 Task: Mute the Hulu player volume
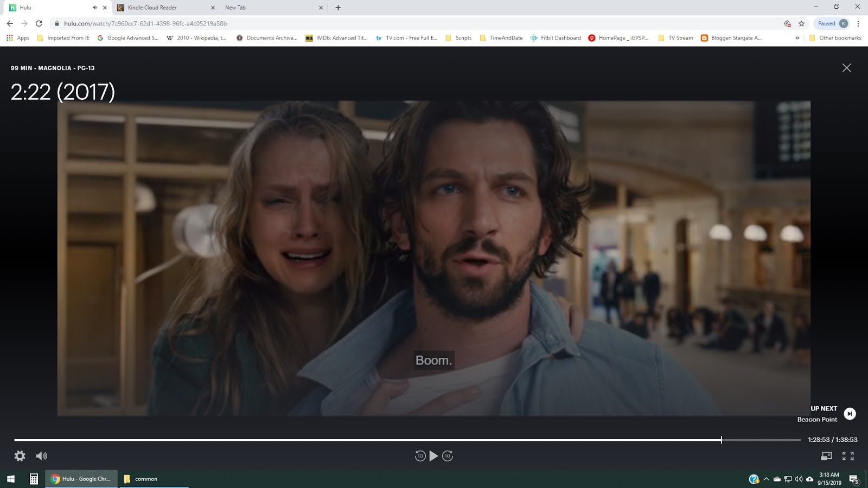(x=41, y=456)
